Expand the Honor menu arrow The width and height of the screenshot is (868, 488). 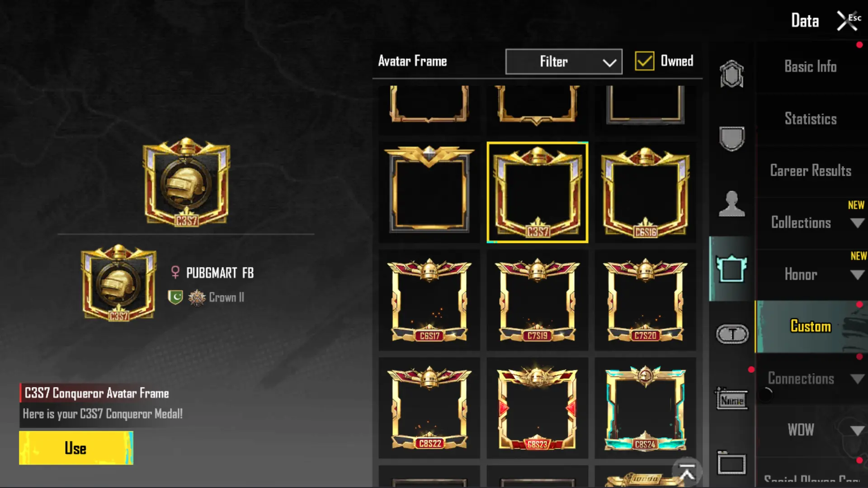point(857,275)
